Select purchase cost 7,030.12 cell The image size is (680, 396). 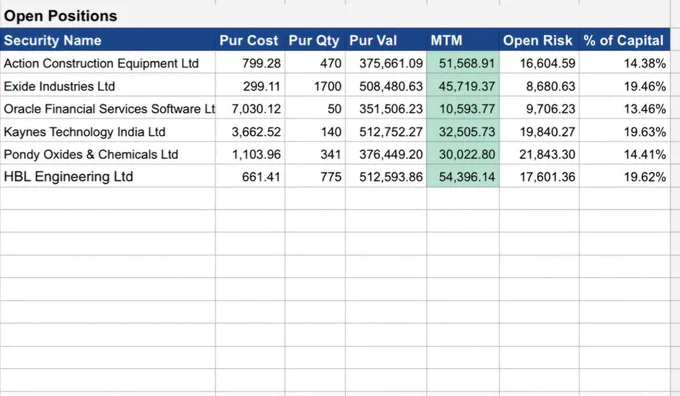click(x=250, y=108)
